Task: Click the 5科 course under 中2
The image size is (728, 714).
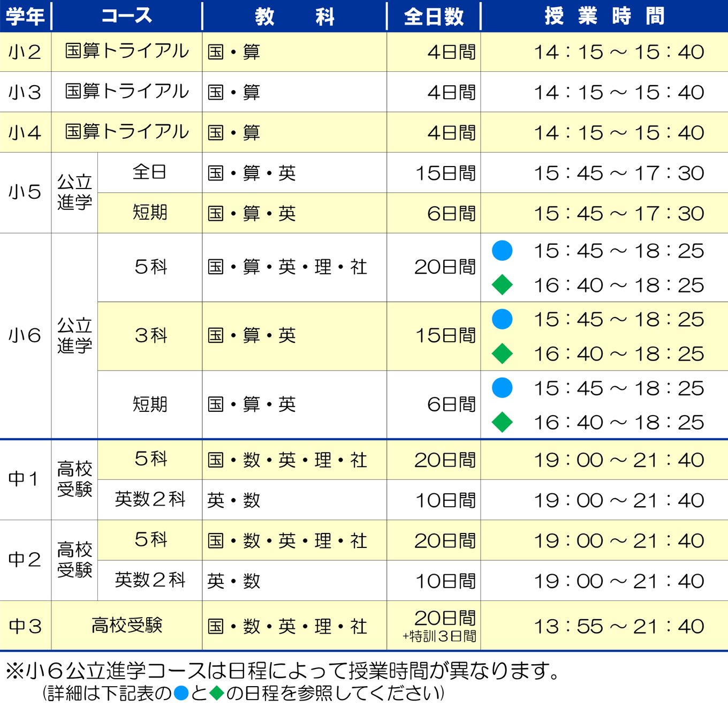Action: (x=150, y=539)
